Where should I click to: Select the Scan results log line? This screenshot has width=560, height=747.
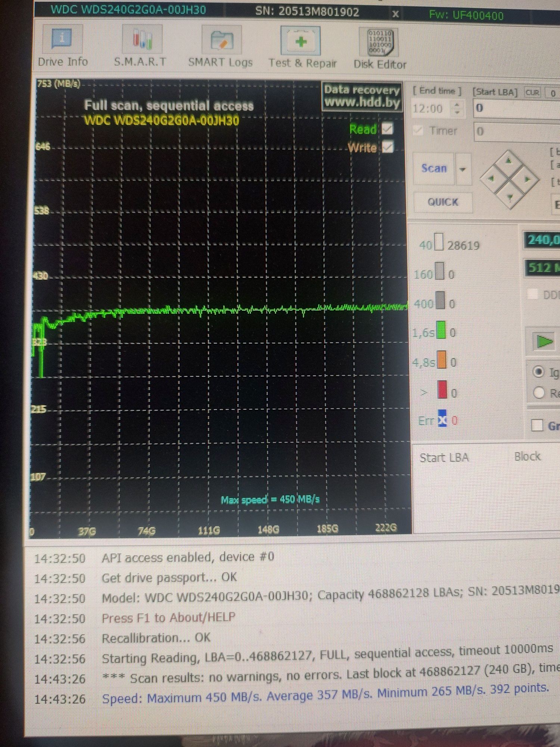click(x=330, y=673)
